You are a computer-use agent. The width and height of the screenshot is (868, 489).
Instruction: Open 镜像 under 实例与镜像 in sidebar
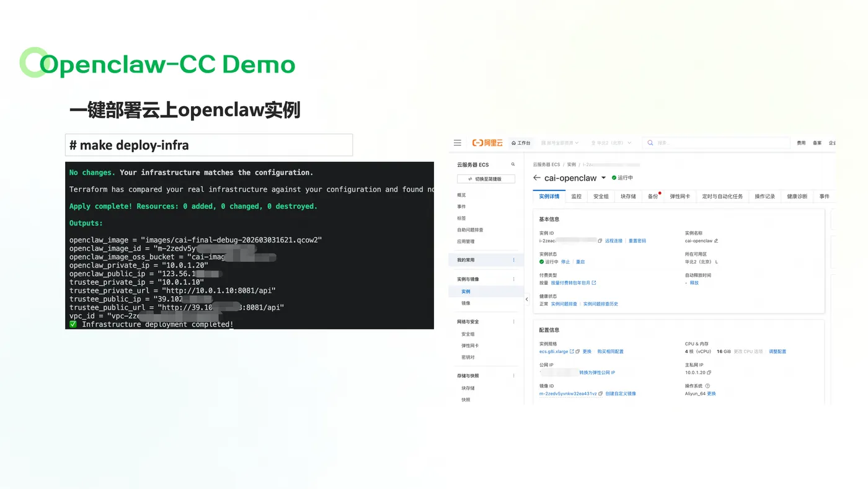[466, 303]
